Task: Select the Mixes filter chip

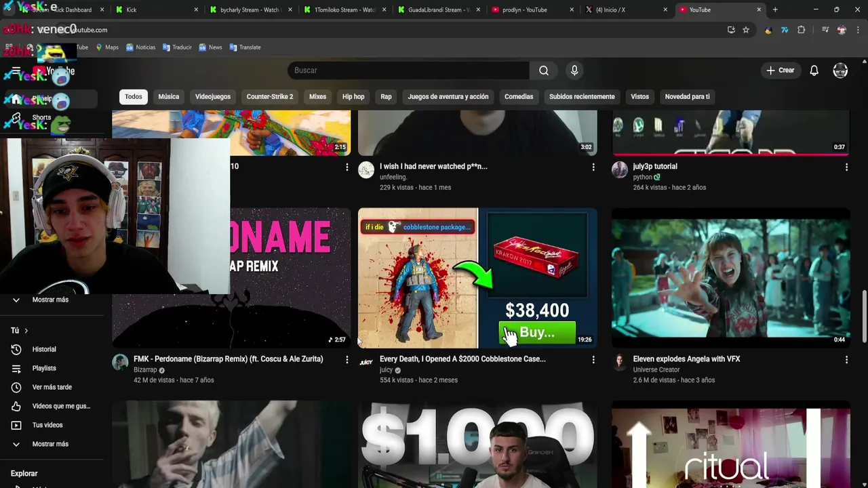Action: [x=318, y=96]
